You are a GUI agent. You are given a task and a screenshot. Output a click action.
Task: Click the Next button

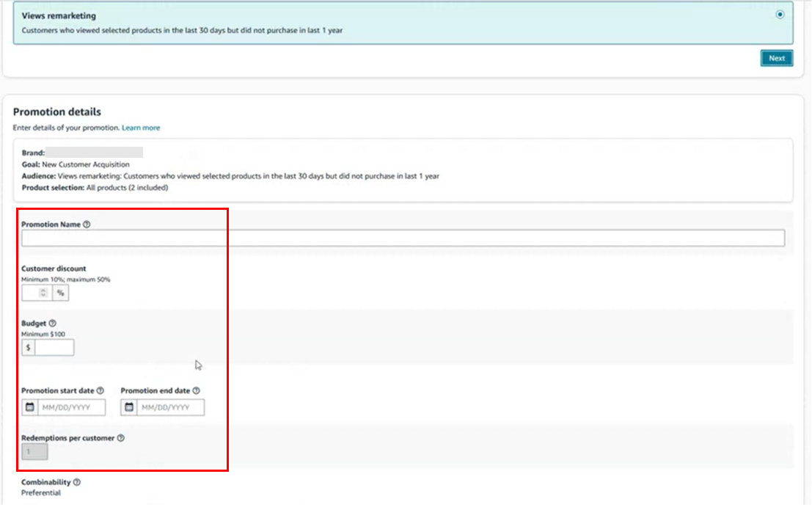[776, 58]
